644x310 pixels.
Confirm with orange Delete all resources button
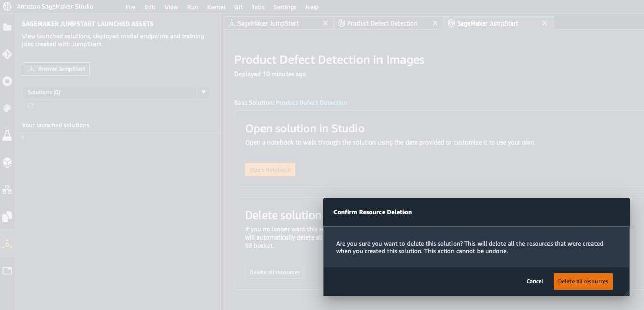[583, 281]
